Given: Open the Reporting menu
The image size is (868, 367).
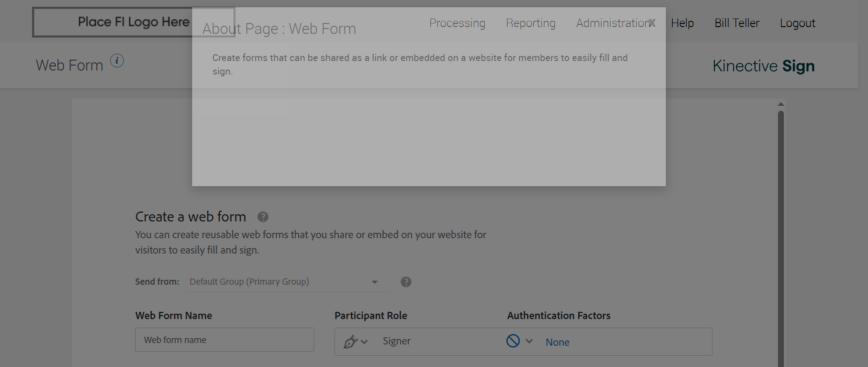Looking at the screenshot, I should [530, 23].
